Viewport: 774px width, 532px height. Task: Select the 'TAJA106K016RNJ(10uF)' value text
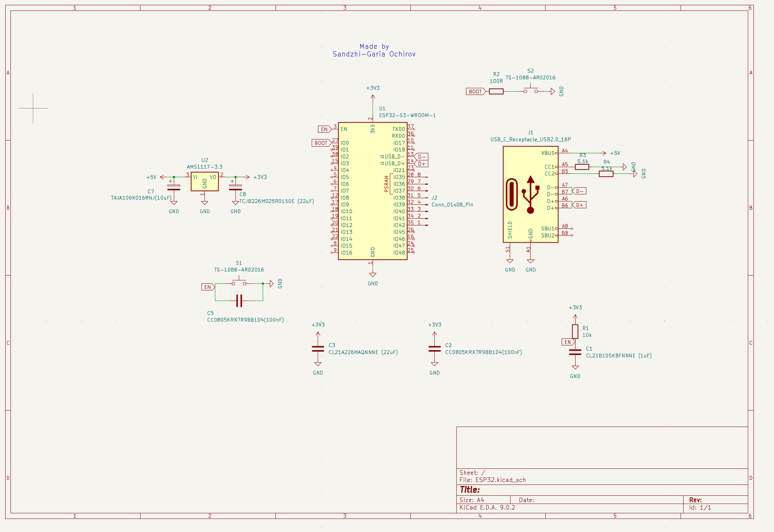141,198
